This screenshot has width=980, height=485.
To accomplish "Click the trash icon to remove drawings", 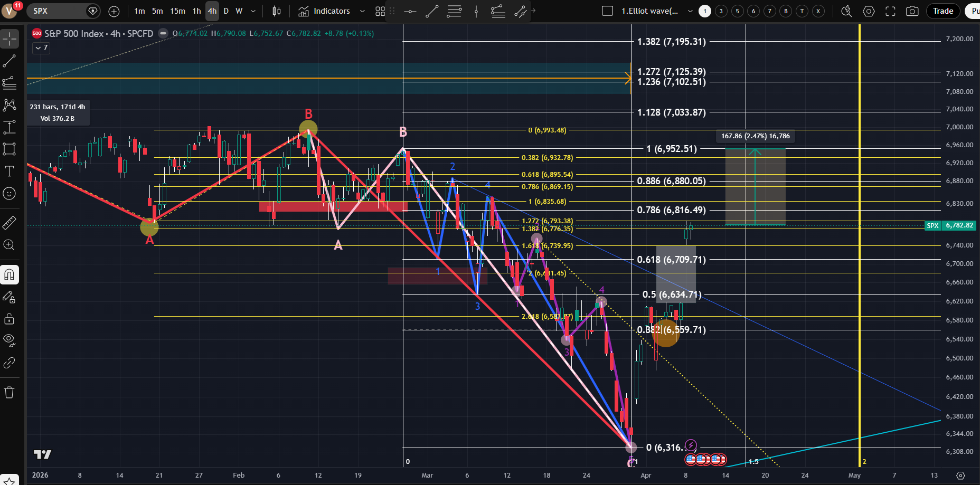I will 10,392.
